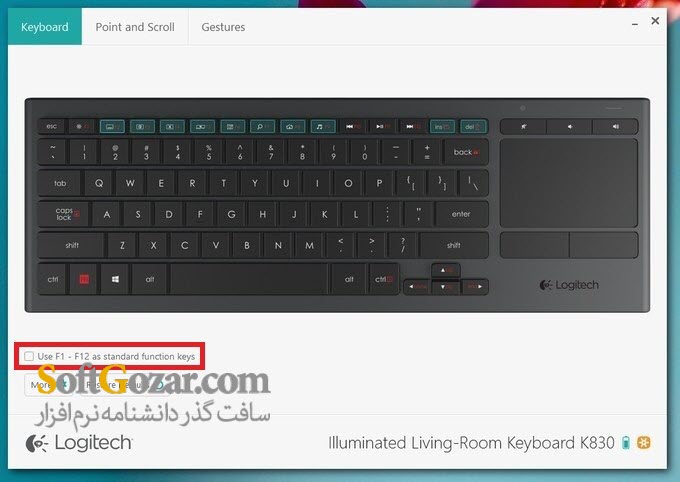Click the touchpad area on keyboard image
Screen dimensions: 680x482
(x=569, y=183)
